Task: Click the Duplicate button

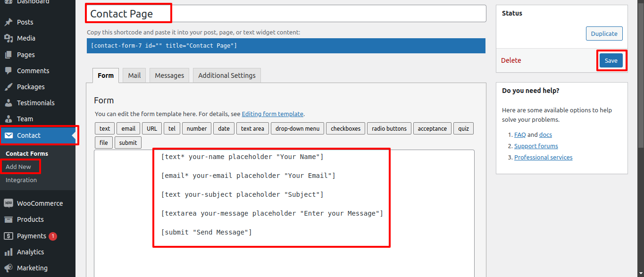Action: point(604,34)
